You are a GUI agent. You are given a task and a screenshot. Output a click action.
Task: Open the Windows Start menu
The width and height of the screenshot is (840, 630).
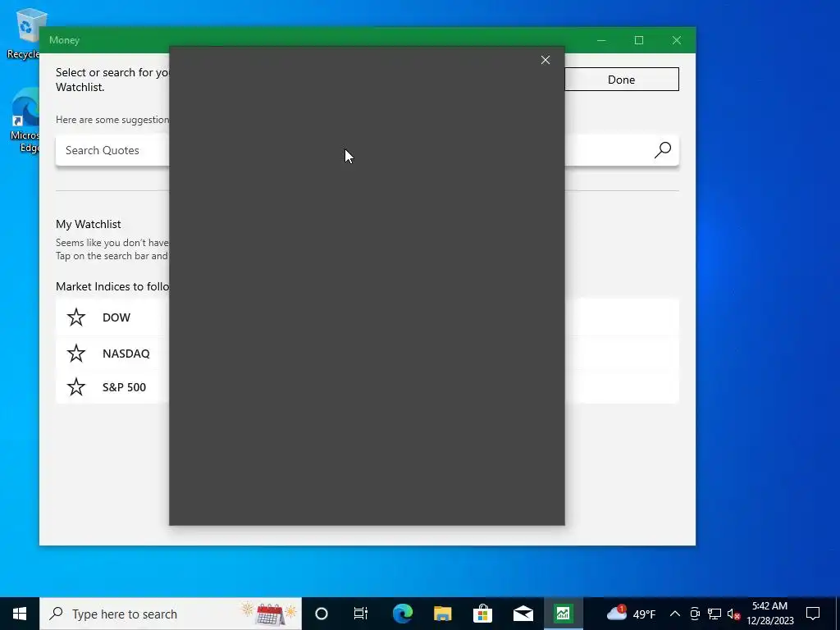click(x=20, y=614)
